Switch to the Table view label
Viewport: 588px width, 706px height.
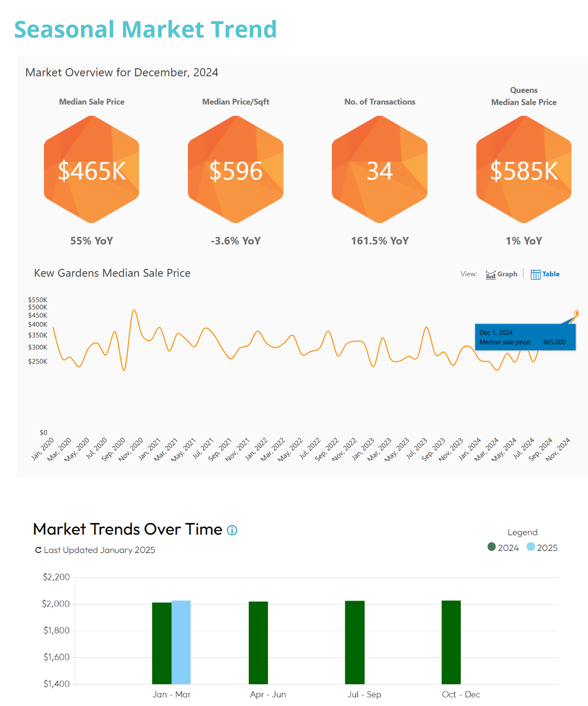[551, 274]
